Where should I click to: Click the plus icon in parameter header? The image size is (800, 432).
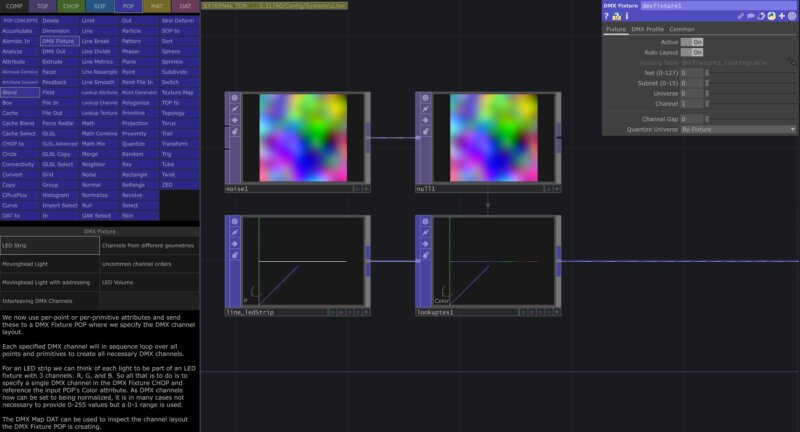(x=781, y=17)
